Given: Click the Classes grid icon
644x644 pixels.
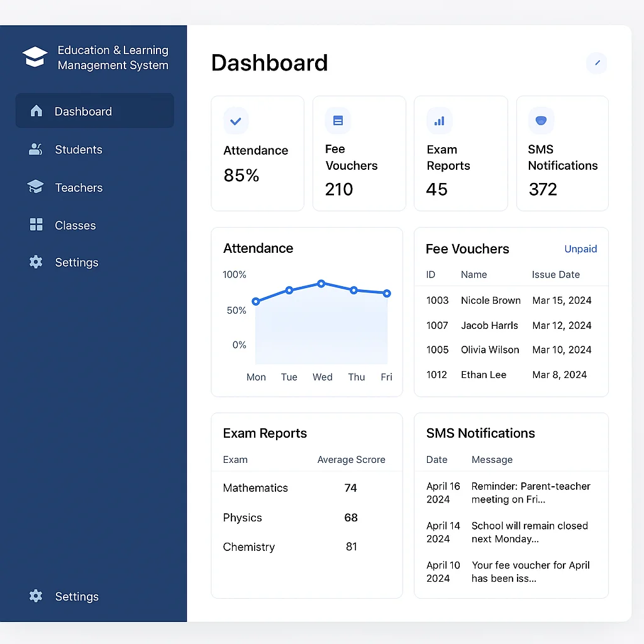Looking at the screenshot, I should [x=36, y=225].
